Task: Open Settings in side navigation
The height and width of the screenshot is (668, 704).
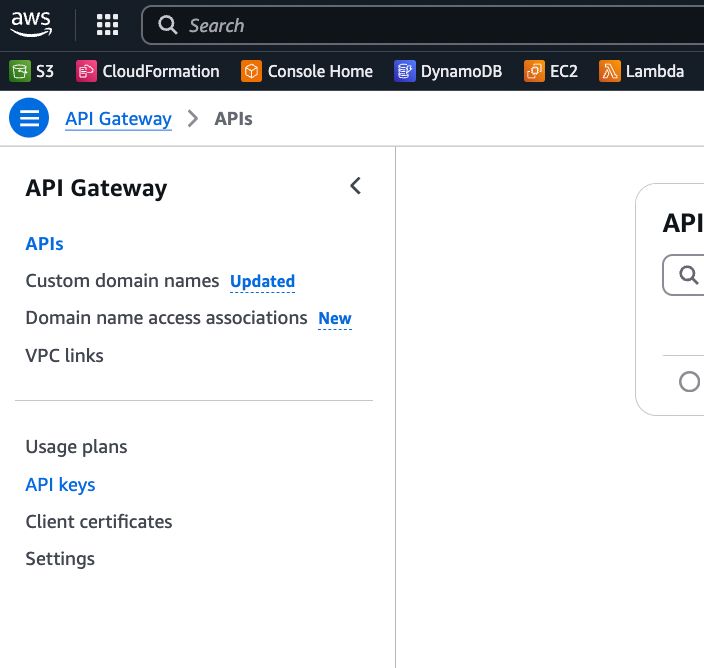Action: (x=60, y=559)
